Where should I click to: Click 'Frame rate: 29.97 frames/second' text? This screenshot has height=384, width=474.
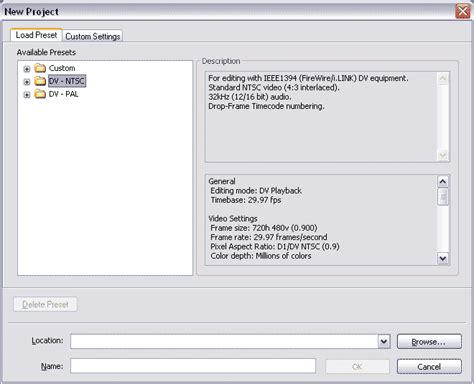pyautogui.click(x=269, y=237)
